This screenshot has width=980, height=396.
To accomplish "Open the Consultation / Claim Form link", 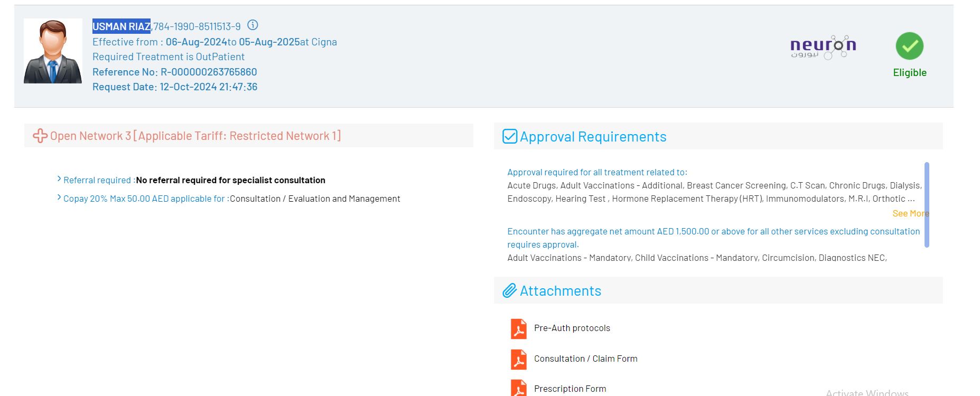I will [x=585, y=359].
